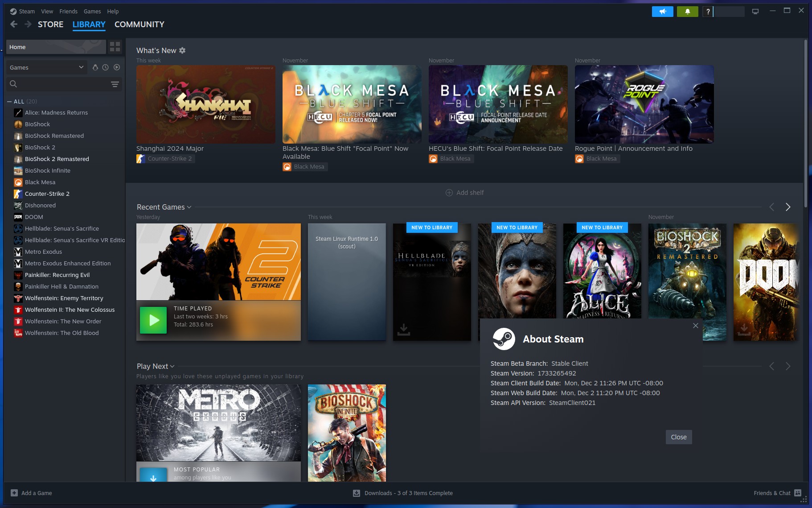Click the Home button in sidebar
Image resolution: width=812 pixels, height=508 pixels.
click(x=56, y=47)
